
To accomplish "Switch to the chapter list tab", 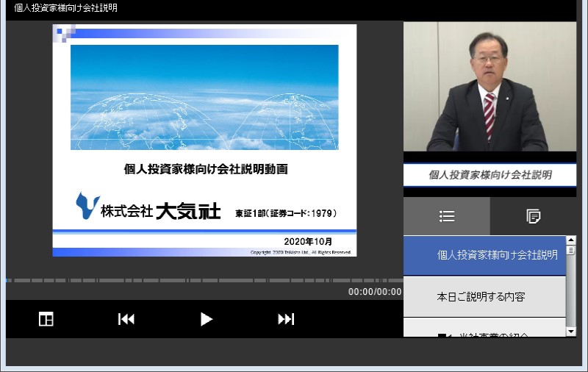I will tap(447, 216).
